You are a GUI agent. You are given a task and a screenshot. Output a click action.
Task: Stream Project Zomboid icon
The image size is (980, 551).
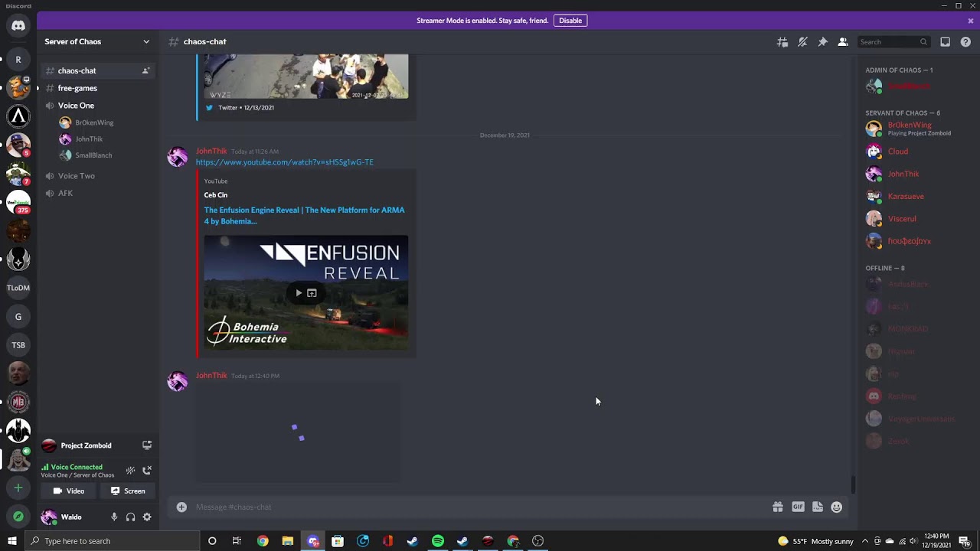click(147, 445)
